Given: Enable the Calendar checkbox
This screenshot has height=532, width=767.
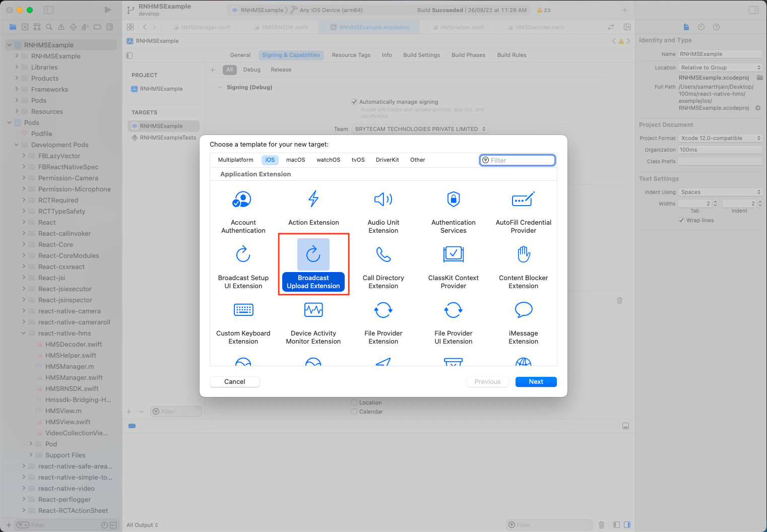Looking at the screenshot, I should click(x=354, y=412).
